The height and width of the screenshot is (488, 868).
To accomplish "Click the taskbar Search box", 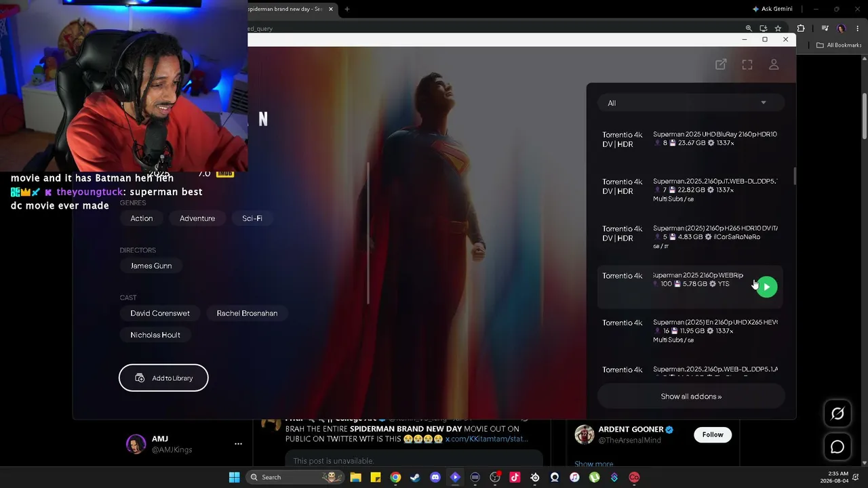I will coord(294,477).
